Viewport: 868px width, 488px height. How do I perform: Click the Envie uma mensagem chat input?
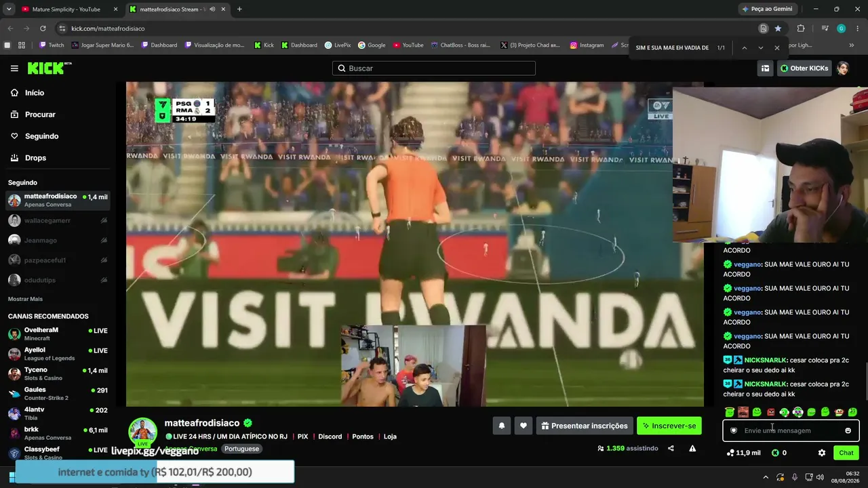[791, 430]
